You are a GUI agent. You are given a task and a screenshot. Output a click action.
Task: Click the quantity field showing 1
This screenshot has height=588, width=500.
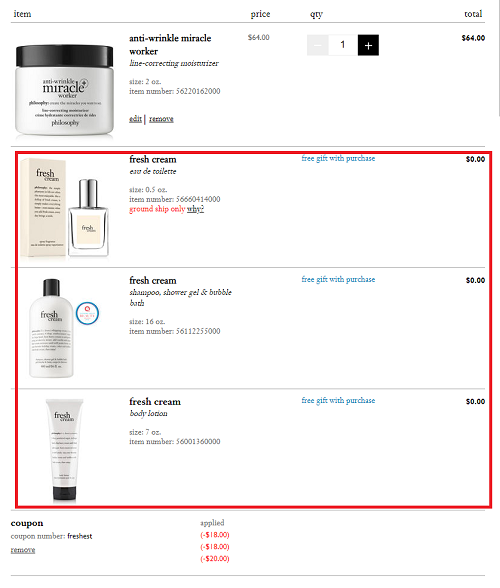343,45
